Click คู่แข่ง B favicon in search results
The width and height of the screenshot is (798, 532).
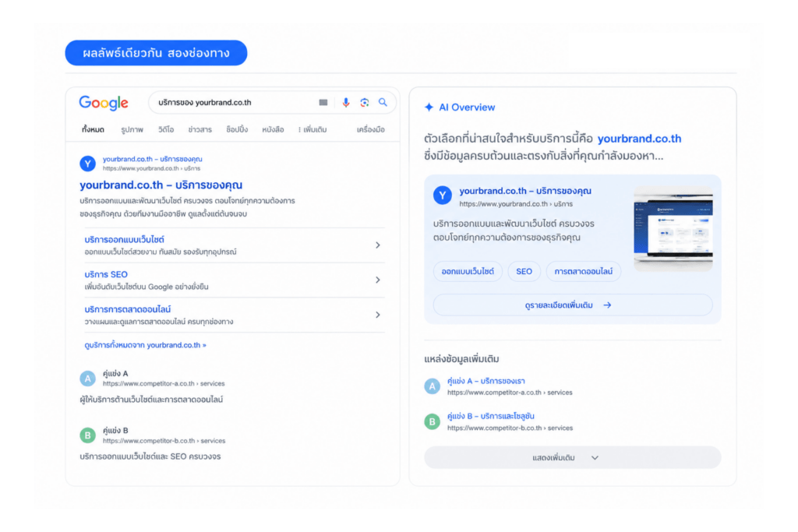[x=87, y=435]
